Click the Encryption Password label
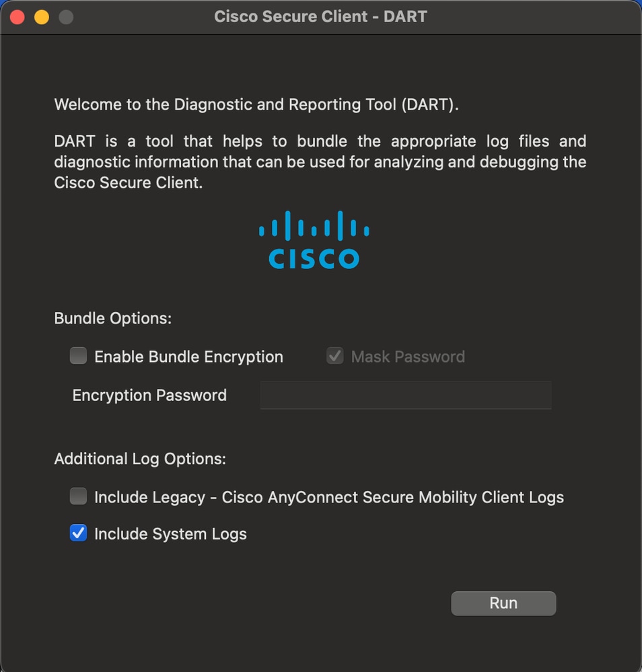This screenshot has height=672, width=642. click(x=149, y=395)
